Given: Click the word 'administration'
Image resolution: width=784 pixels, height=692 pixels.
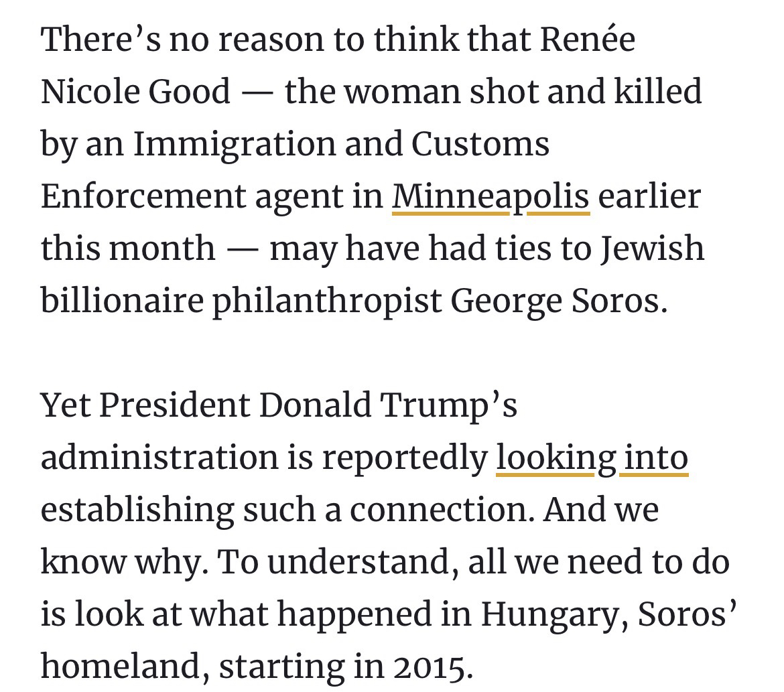Looking at the screenshot, I should (x=159, y=457).
